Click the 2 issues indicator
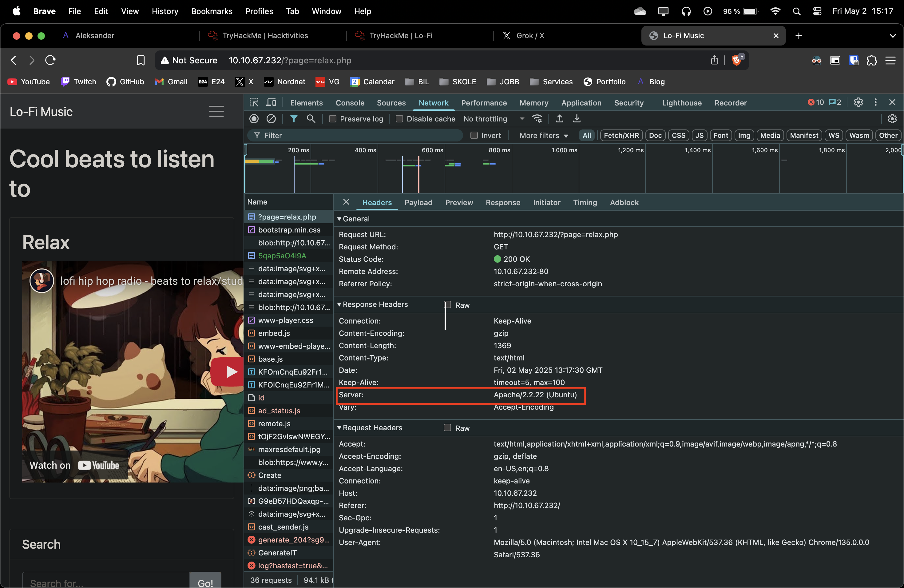 [835, 102]
